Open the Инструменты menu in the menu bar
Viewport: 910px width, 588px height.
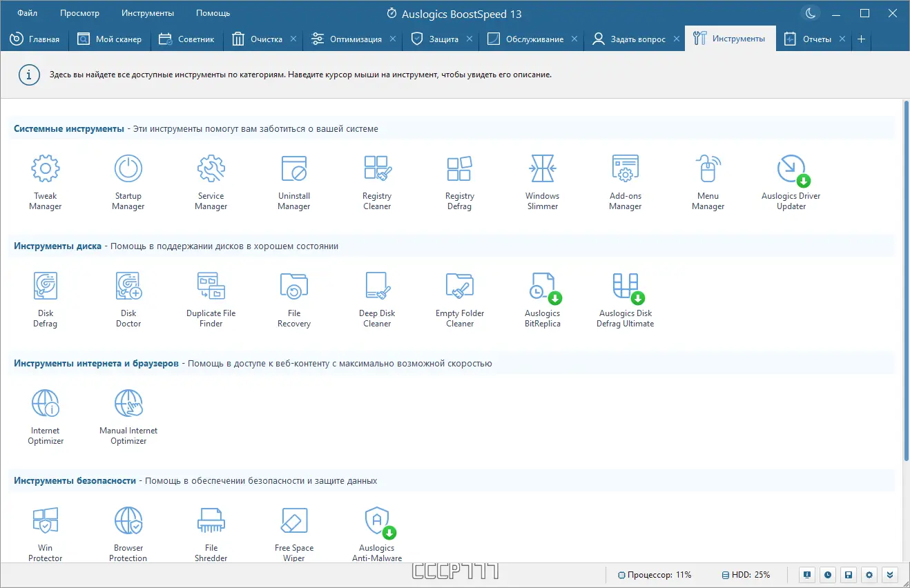pos(148,13)
